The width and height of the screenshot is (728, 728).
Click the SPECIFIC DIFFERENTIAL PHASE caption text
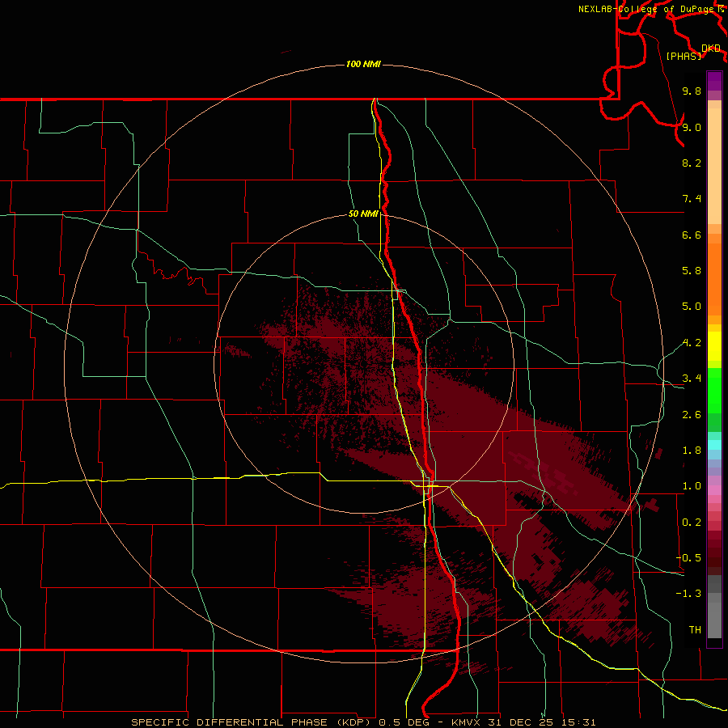[x=231, y=722]
